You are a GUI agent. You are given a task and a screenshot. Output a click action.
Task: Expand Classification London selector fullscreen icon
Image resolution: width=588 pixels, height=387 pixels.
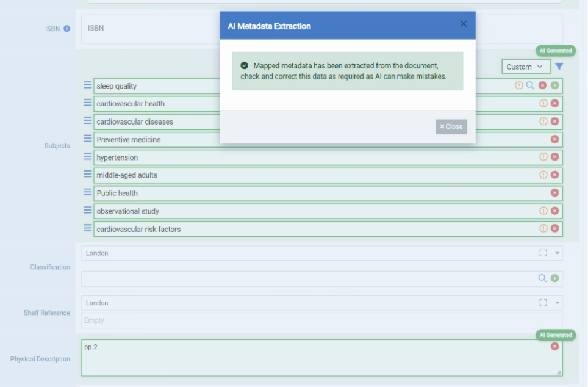pos(543,253)
